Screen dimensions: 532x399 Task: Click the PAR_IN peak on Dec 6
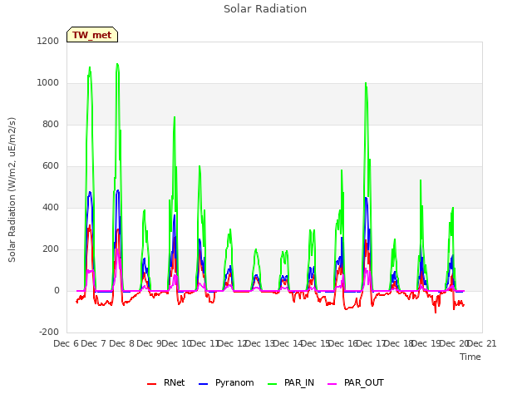coord(90,67)
